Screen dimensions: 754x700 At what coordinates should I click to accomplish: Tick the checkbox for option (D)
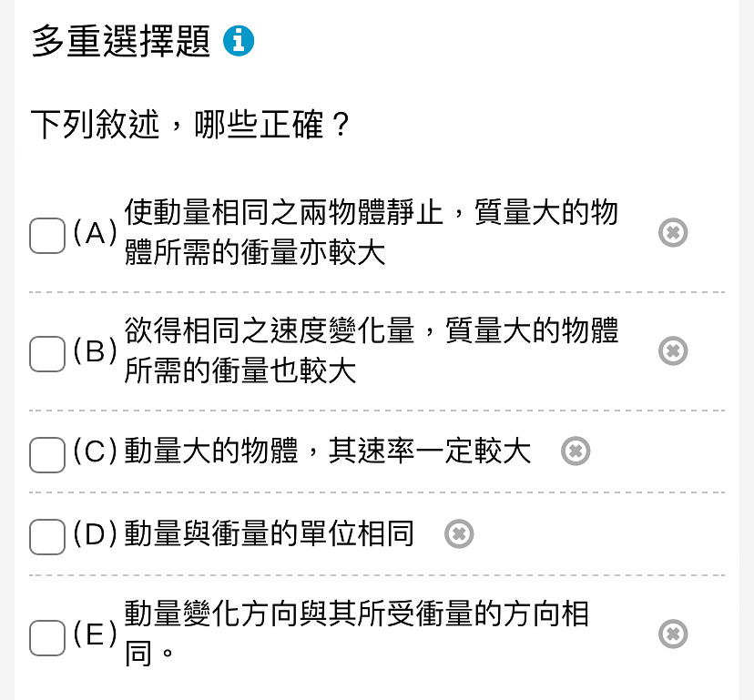47,537
